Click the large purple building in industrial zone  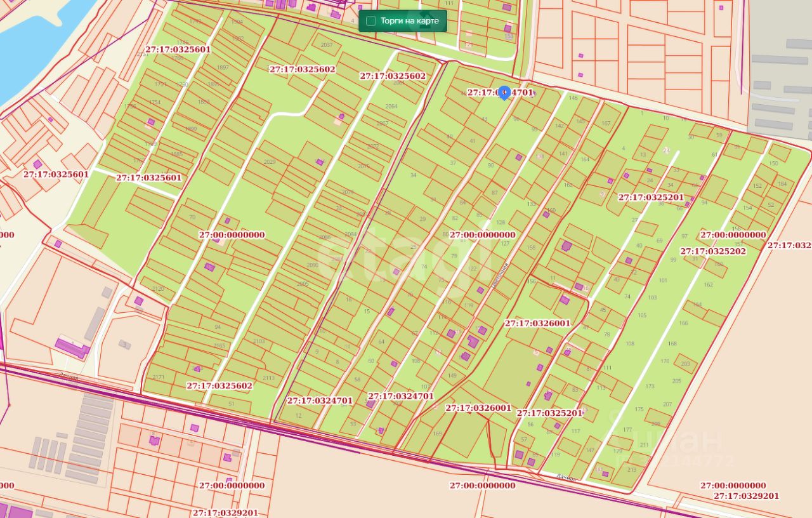(70, 347)
